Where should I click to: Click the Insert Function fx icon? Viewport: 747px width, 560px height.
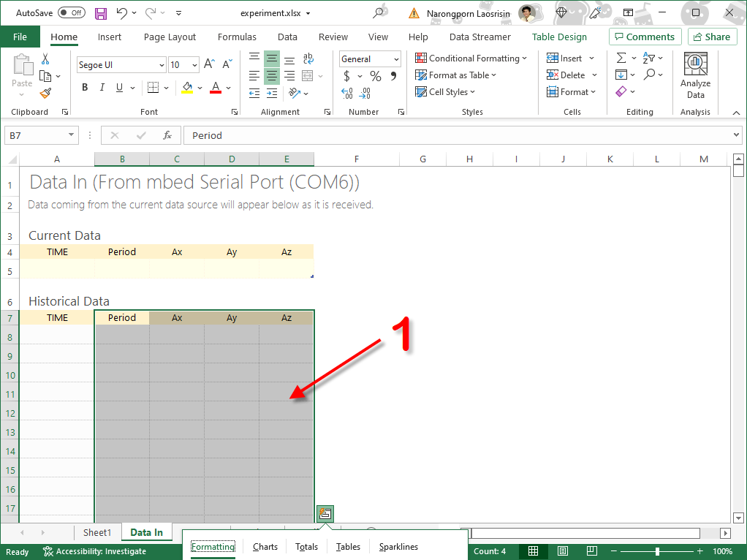167,135
